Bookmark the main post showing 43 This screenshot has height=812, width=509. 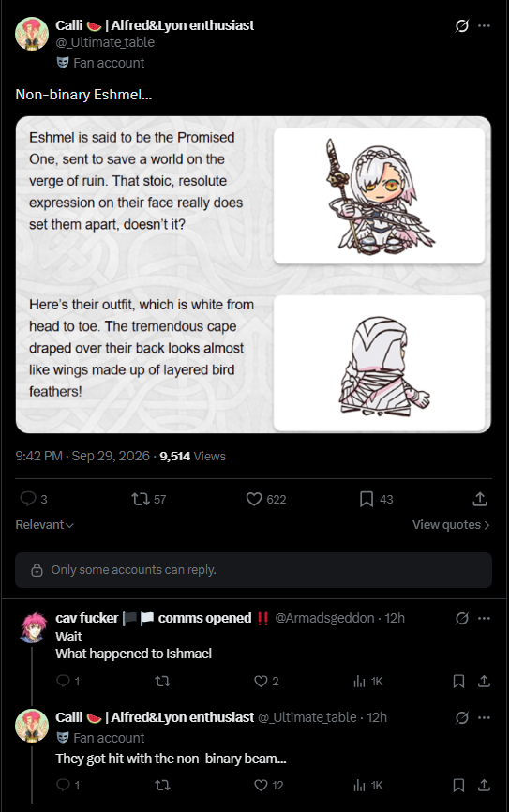pyautogui.click(x=367, y=499)
